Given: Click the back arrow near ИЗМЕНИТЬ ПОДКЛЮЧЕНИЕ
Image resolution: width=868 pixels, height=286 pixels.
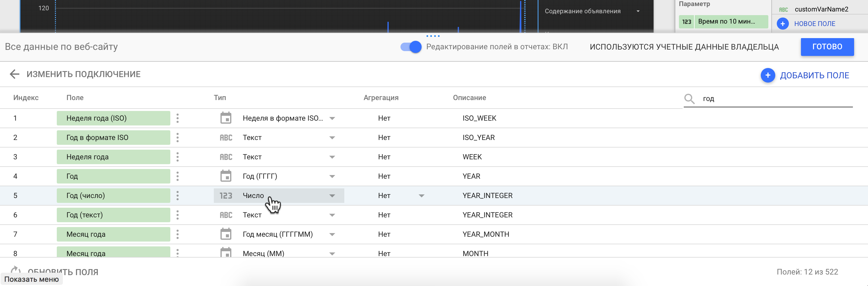Looking at the screenshot, I should (x=14, y=74).
